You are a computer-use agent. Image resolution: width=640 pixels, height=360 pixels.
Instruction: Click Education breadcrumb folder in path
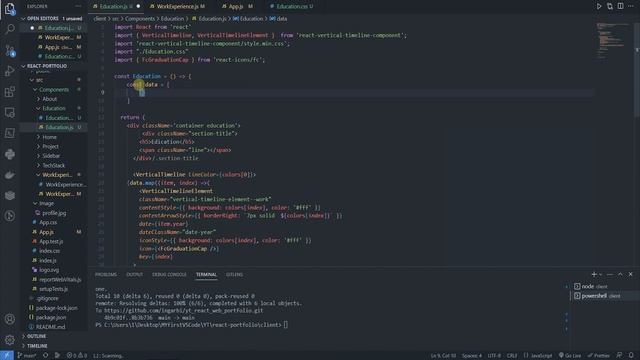172,18
